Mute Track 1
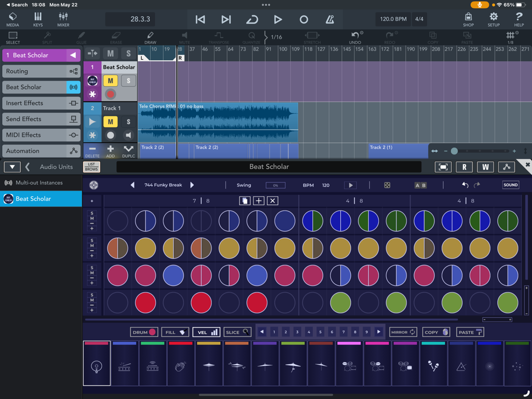 [110, 121]
